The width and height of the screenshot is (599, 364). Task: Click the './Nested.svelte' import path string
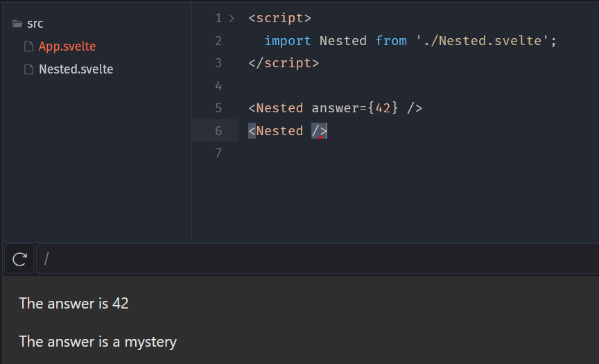(483, 41)
